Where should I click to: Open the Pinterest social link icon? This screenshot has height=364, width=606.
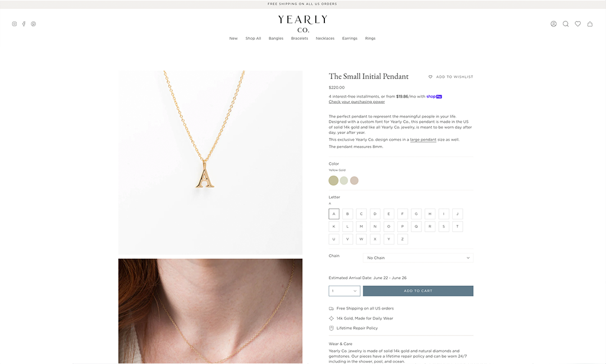point(34,24)
